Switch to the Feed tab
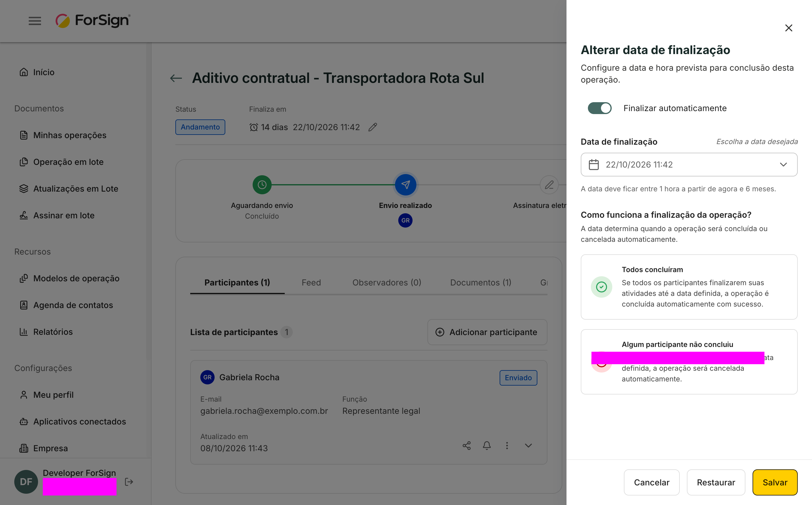Image resolution: width=812 pixels, height=505 pixels. pyautogui.click(x=311, y=283)
